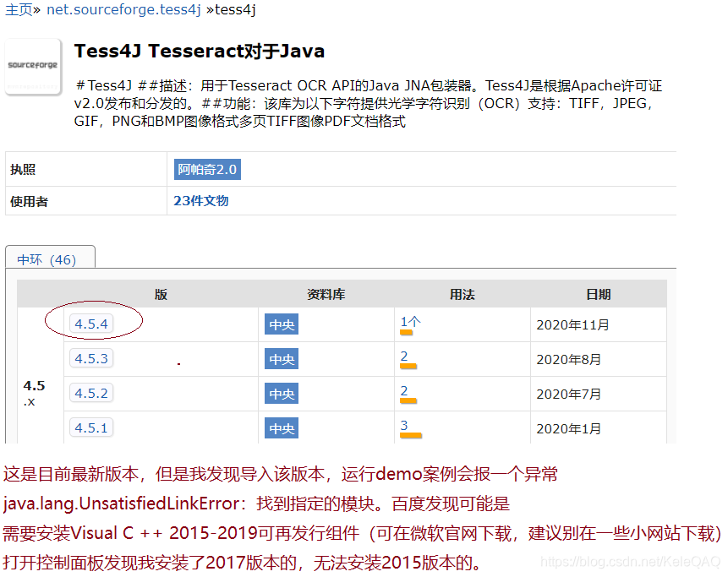The width and height of the screenshot is (728, 577).
Task: Switch to the 中环 (46) tab
Action: tap(47, 259)
